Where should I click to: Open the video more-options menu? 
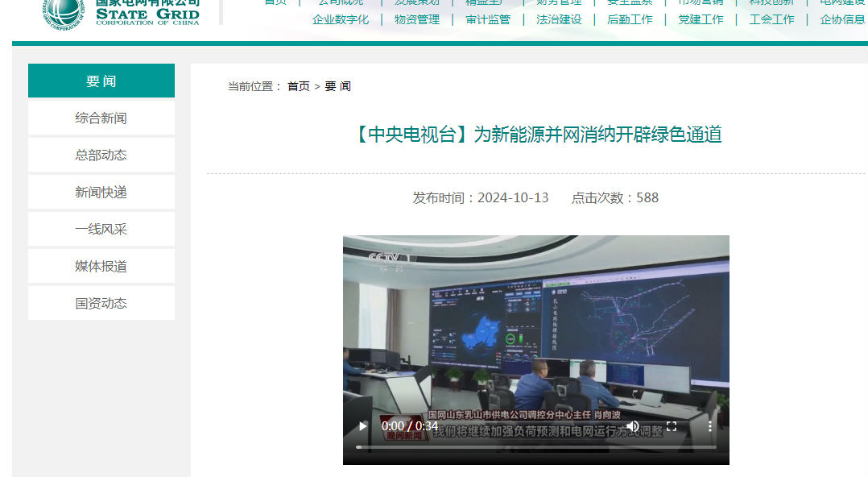(x=709, y=426)
